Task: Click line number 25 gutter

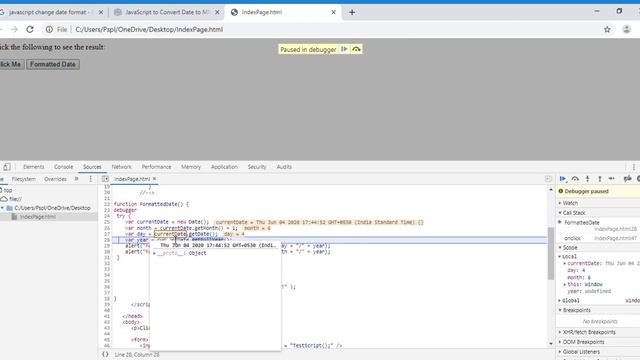Action: click(x=107, y=222)
